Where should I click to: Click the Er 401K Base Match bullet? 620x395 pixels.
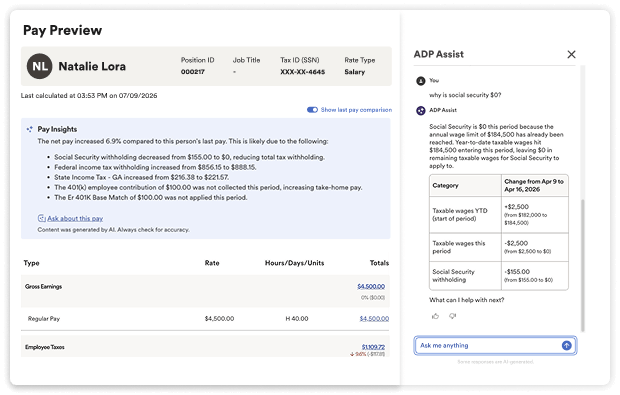coord(151,197)
